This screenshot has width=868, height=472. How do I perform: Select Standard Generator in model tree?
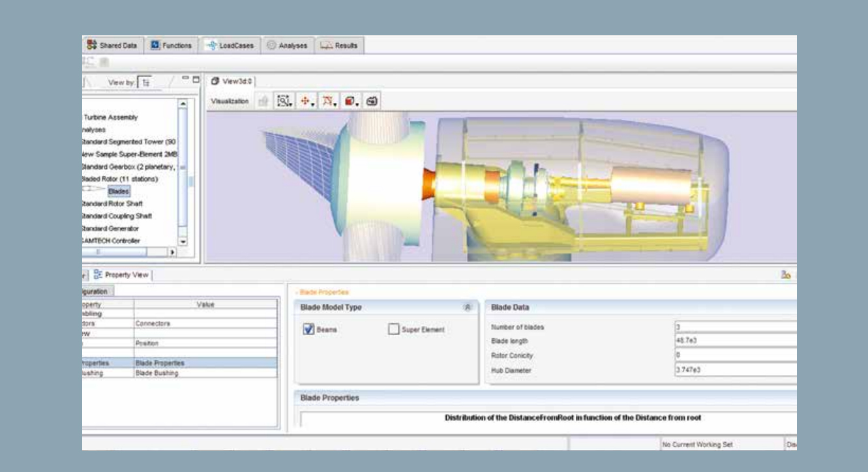point(110,228)
